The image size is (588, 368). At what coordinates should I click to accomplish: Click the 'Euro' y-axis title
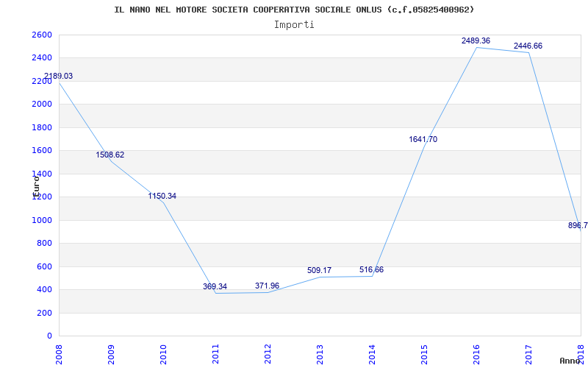tap(36, 186)
